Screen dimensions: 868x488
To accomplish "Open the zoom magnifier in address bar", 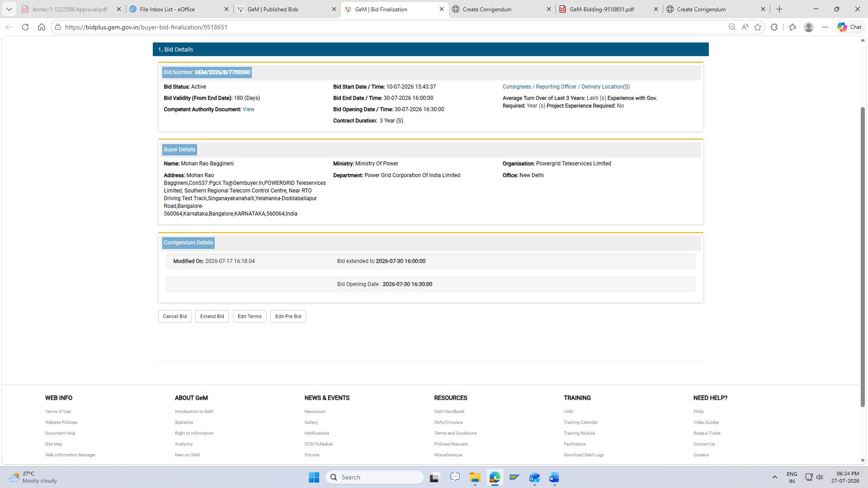I will tap(732, 27).
